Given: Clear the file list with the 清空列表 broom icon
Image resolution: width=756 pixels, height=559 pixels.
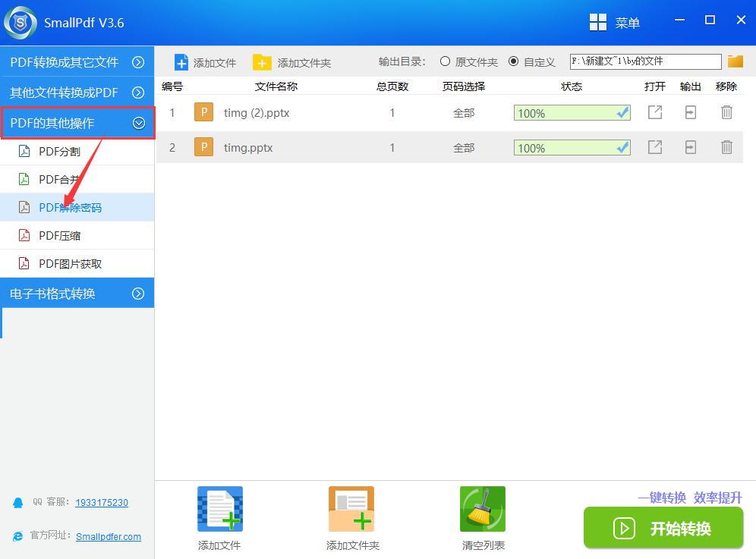Looking at the screenshot, I should 483,508.
